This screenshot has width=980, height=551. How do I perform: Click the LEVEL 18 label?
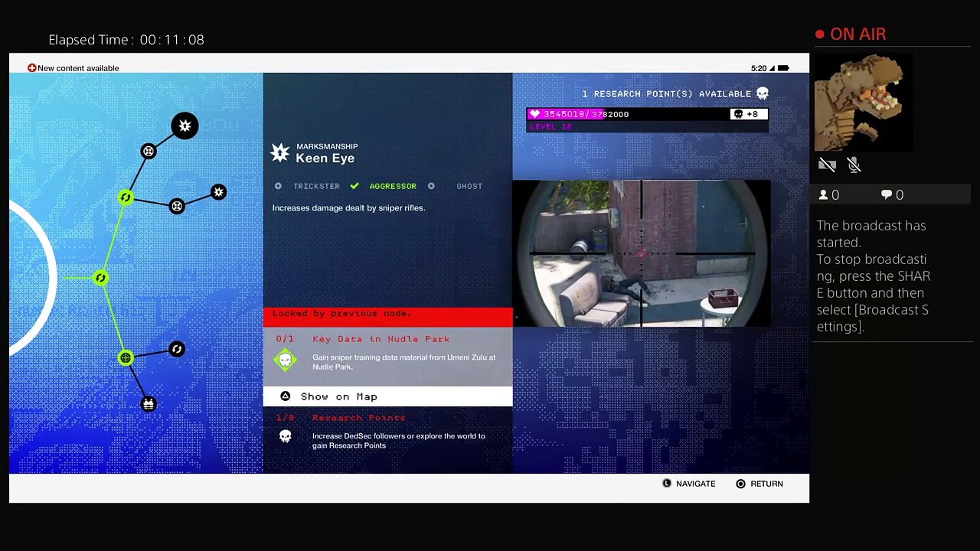click(550, 126)
